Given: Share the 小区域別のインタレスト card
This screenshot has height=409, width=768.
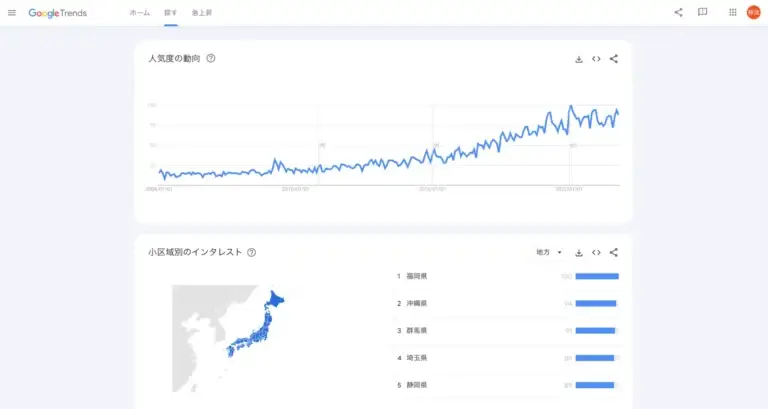Looking at the screenshot, I should tap(614, 253).
